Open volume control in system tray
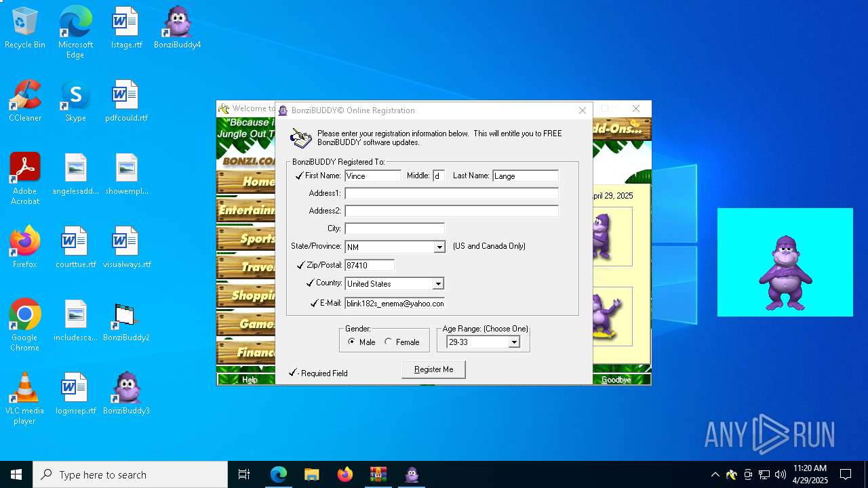Viewport: 868px width, 488px height. point(781,474)
